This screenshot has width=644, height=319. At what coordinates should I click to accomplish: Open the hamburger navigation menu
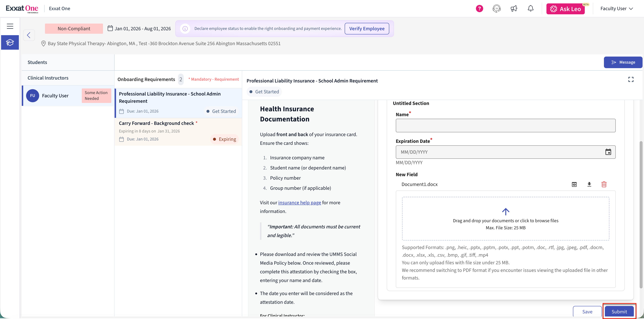pos(10,26)
